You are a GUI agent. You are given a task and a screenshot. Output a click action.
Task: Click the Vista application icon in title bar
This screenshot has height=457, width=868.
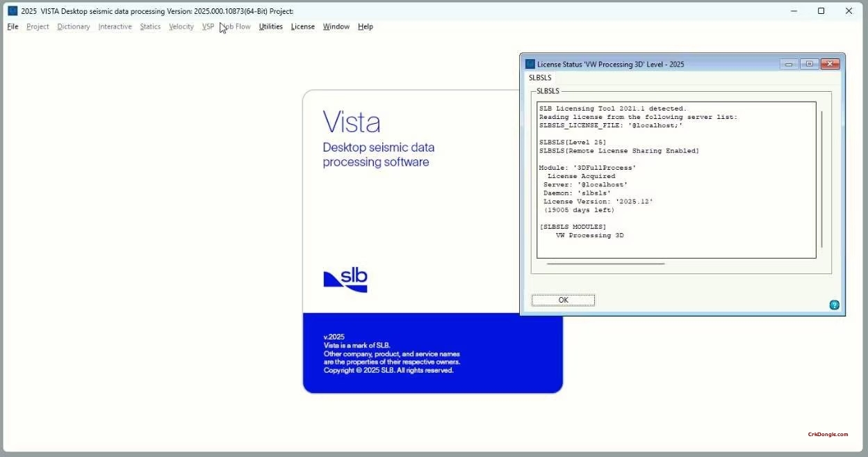click(x=11, y=10)
